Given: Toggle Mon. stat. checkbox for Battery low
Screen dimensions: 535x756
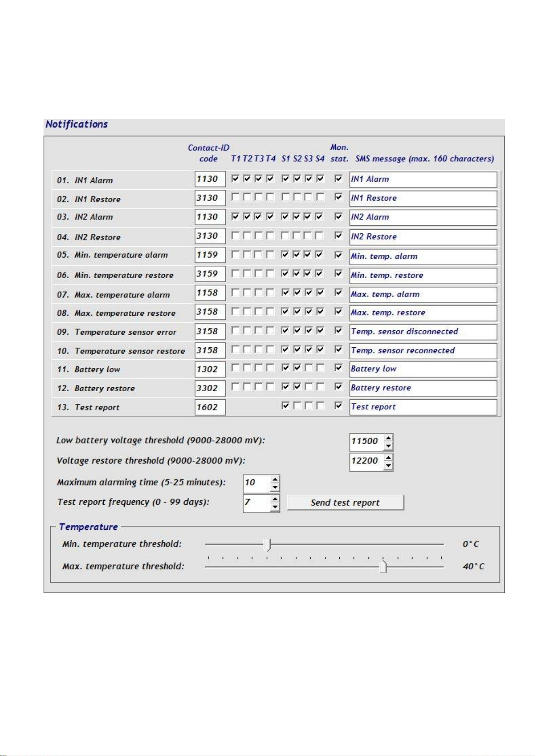Looking at the screenshot, I should tap(339, 368).
